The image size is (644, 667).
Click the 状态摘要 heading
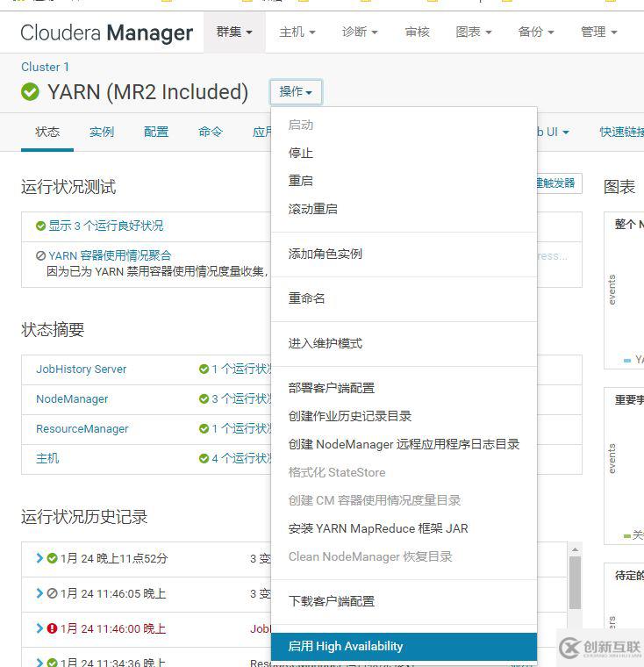tap(53, 330)
